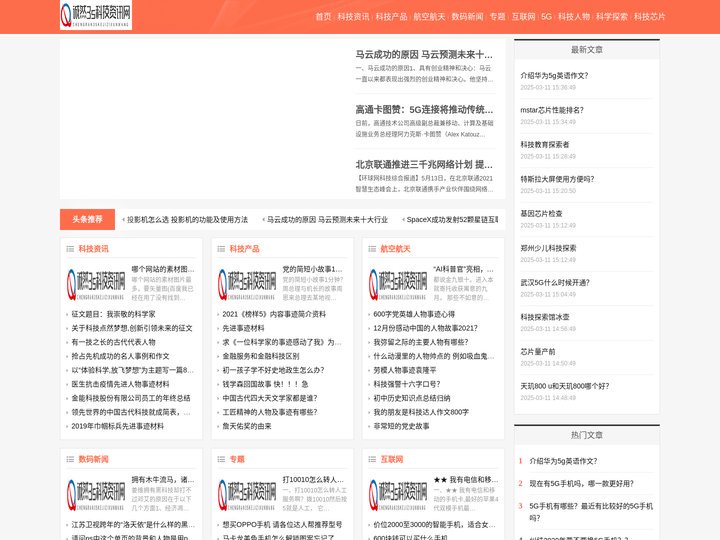Open article 600字党英雄人物事迹心得
The height and width of the screenshot is (540, 720).
tap(414, 314)
